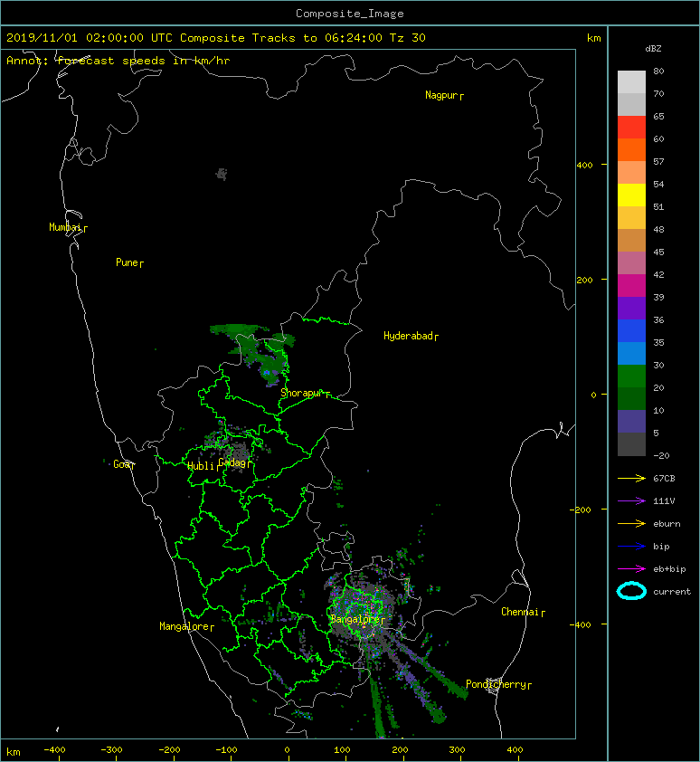The image size is (700, 762).
Task: Click the 111V purple arrow legend icon
Action: pos(631,501)
